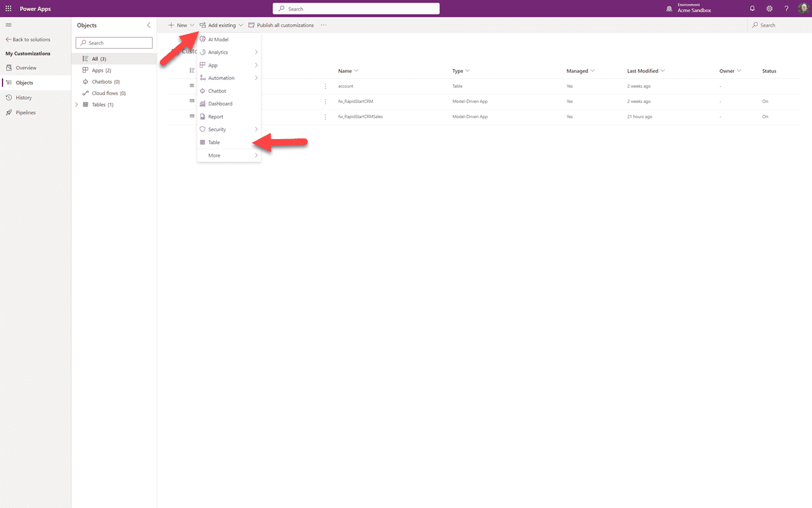812x508 pixels.
Task: Open the AI Model menu entry
Action: [x=219, y=39]
